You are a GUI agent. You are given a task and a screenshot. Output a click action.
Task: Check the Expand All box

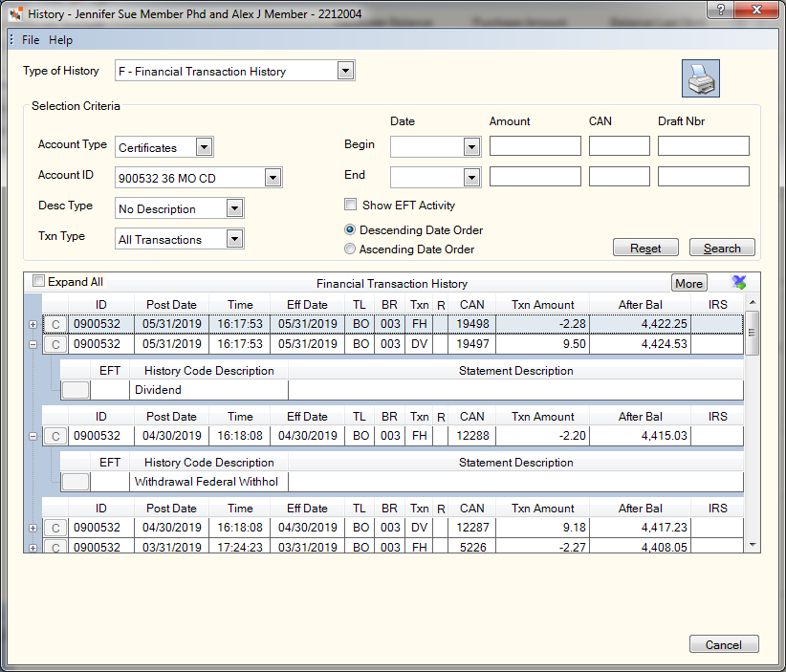pos(38,281)
